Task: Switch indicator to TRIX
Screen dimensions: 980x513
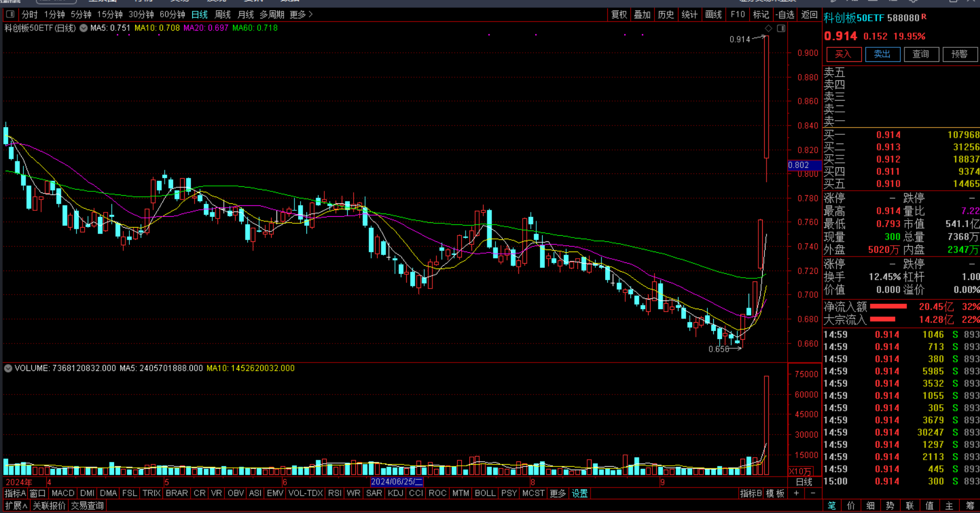Action: point(151,493)
